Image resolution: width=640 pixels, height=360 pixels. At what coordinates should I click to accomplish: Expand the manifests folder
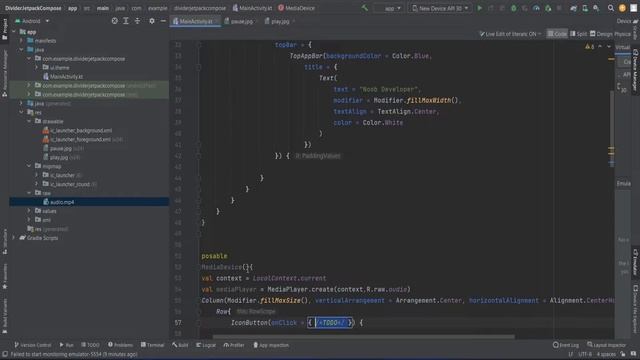(21, 41)
